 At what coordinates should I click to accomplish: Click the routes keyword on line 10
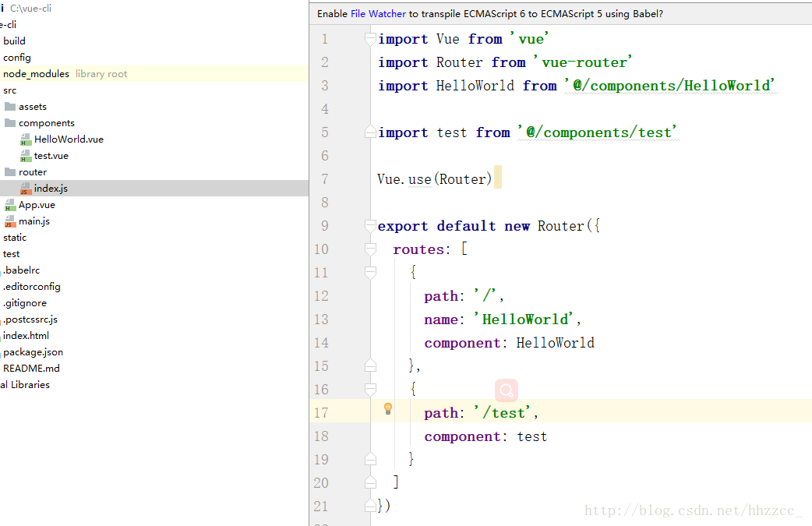[418, 249]
